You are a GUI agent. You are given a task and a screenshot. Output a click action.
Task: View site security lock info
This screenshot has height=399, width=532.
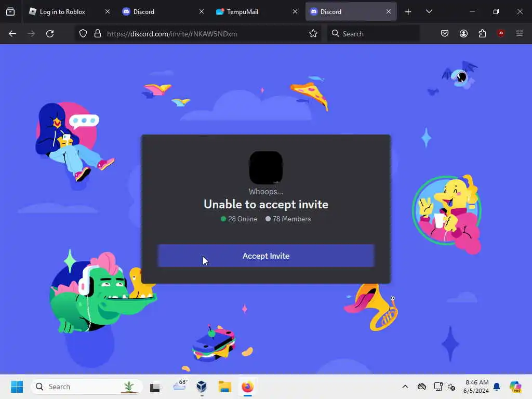(x=98, y=34)
